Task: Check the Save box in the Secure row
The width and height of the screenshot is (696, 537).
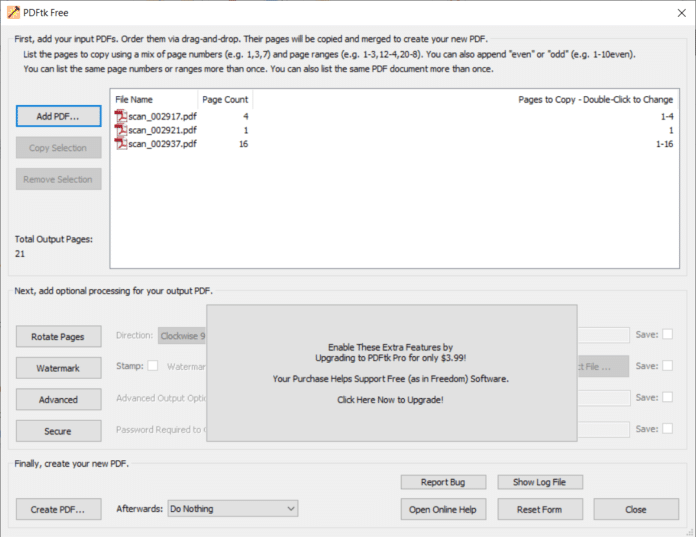Action: pyautogui.click(x=667, y=429)
